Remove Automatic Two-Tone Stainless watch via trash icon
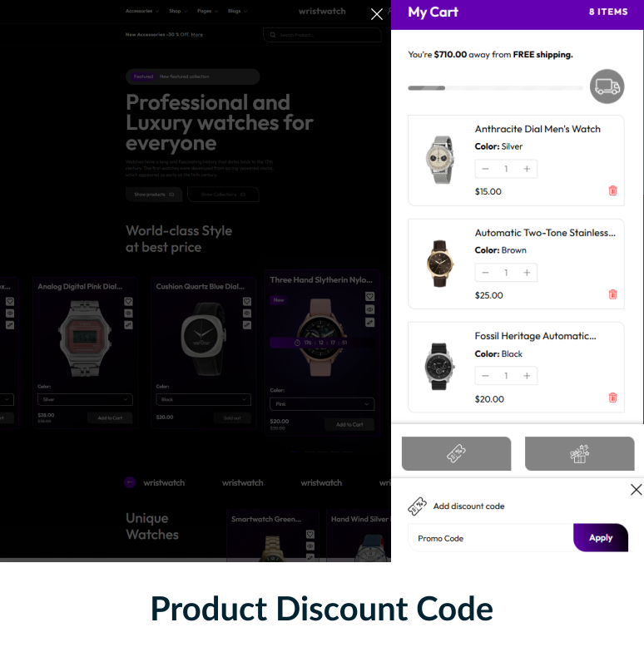The image size is (644, 652). tap(612, 294)
